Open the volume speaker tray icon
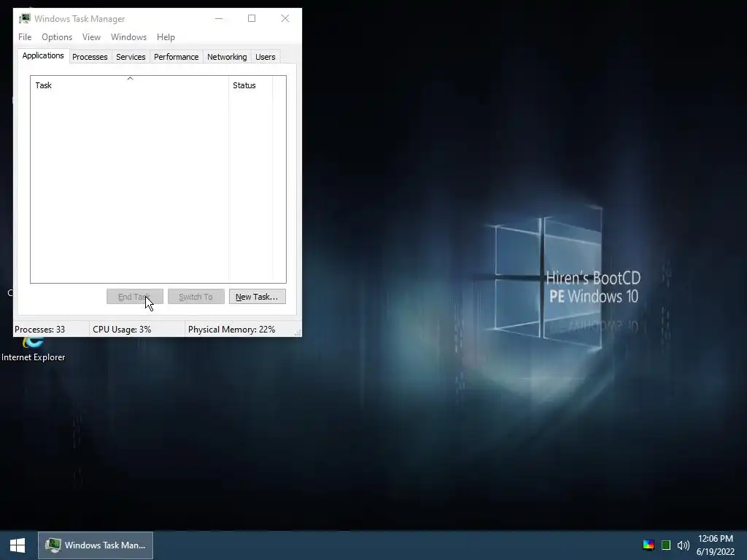Viewport: 747px width, 560px height. point(683,545)
